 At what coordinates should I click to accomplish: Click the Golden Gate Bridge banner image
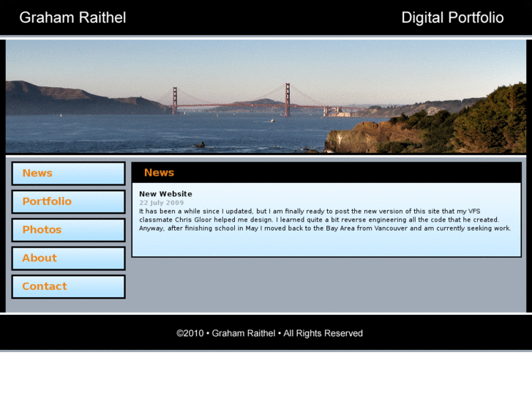tap(266, 97)
